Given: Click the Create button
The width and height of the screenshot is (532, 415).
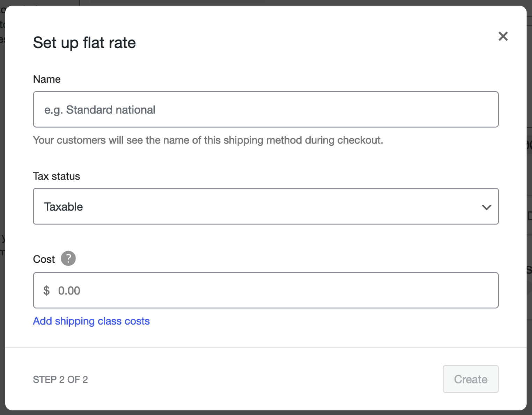Looking at the screenshot, I should tap(470, 379).
